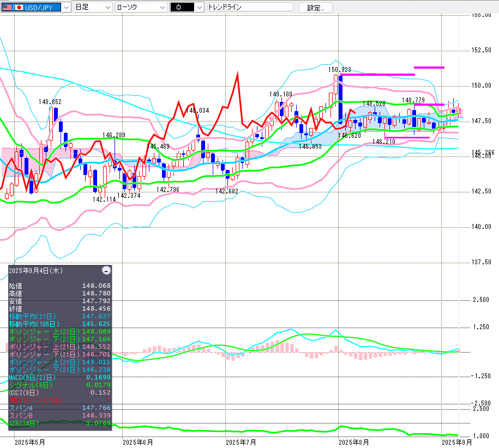499x448 pixels.
Task: Select the 始値 148.068 row
Action: (60, 286)
